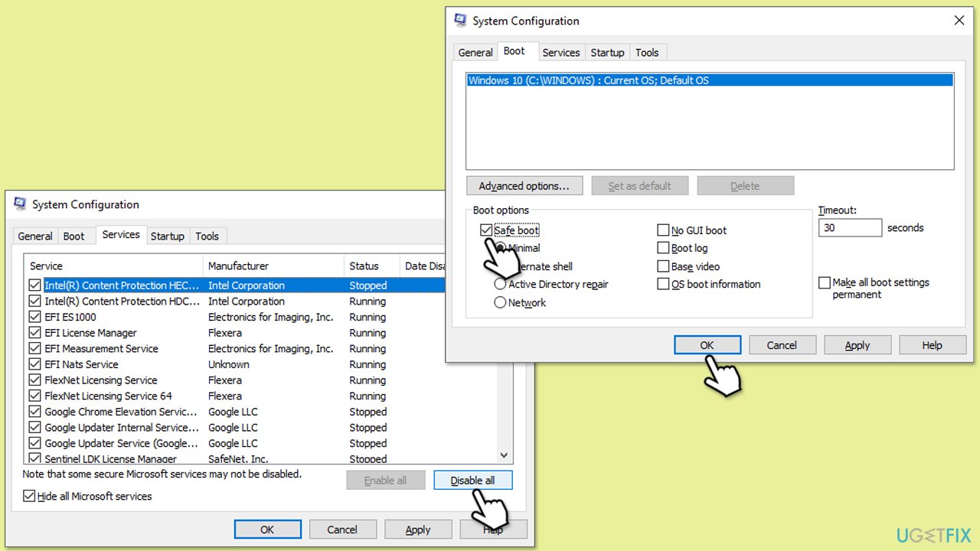
Task: Open Boot tab in Services window
Action: [74, 236]
